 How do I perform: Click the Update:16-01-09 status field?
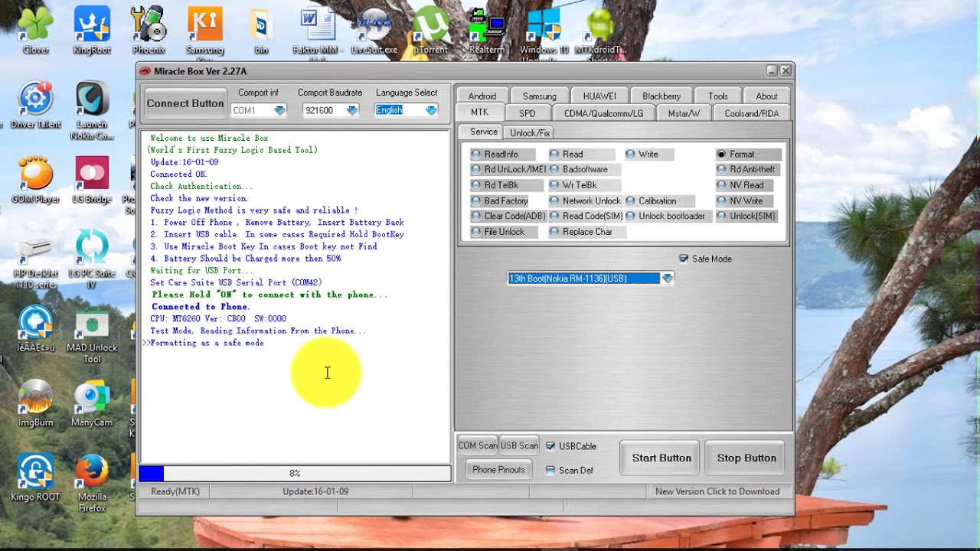coord(315,491)
